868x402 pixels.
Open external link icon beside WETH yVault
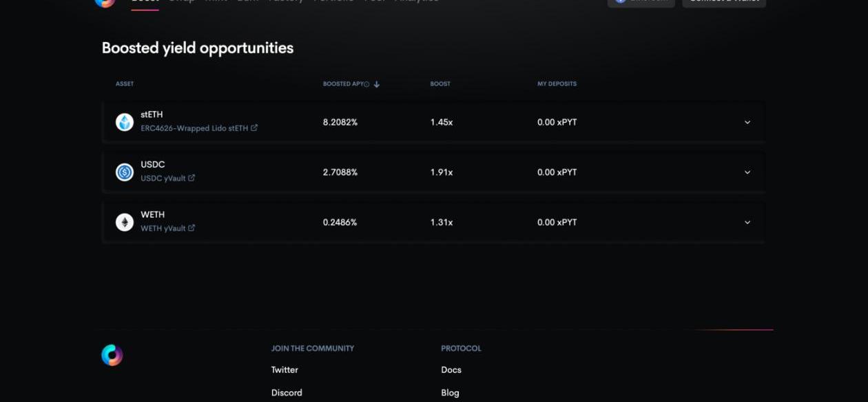pos(192,228)
